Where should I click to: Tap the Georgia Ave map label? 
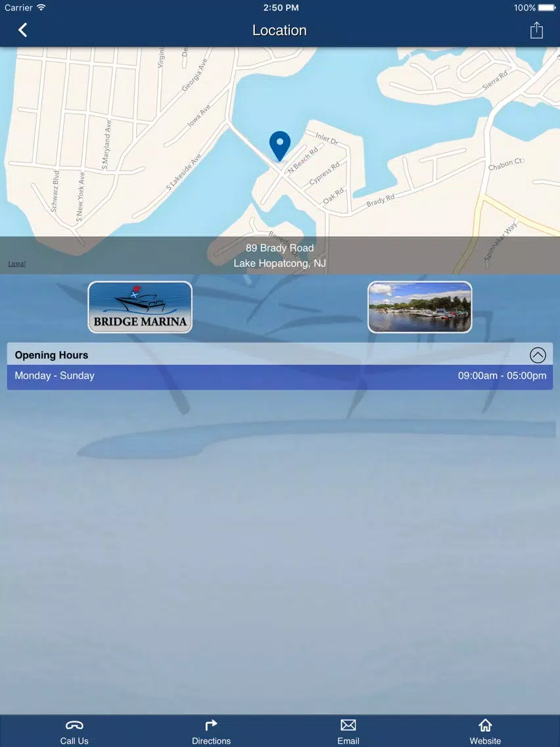(195, 75)
